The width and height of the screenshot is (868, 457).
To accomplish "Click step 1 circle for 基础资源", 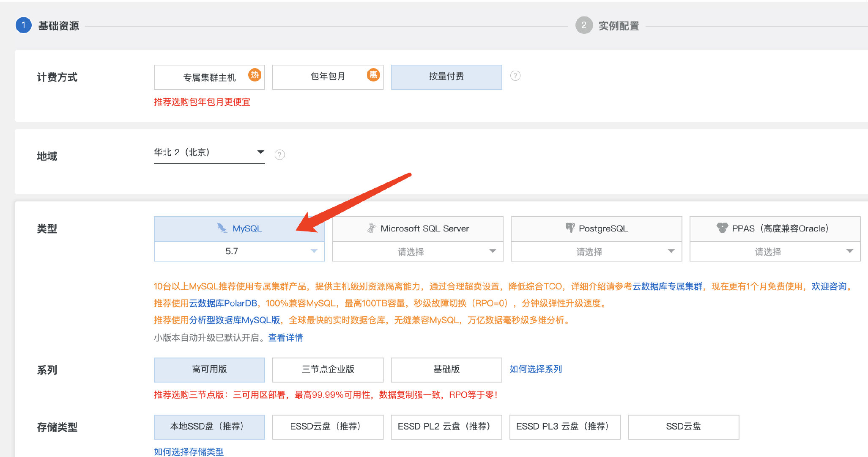I will point(24,25).
